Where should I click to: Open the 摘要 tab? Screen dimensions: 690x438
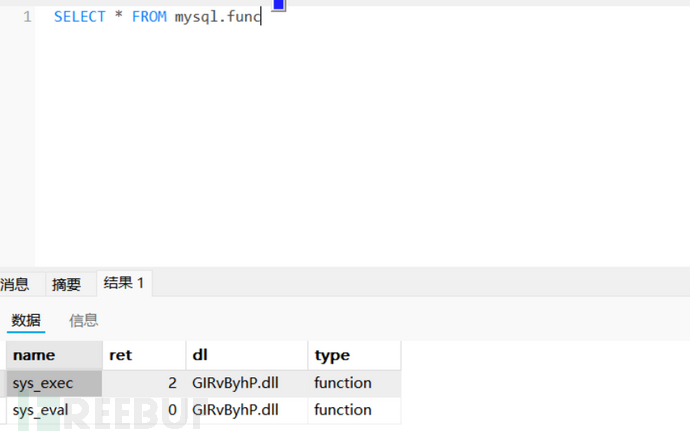[66, 285]
